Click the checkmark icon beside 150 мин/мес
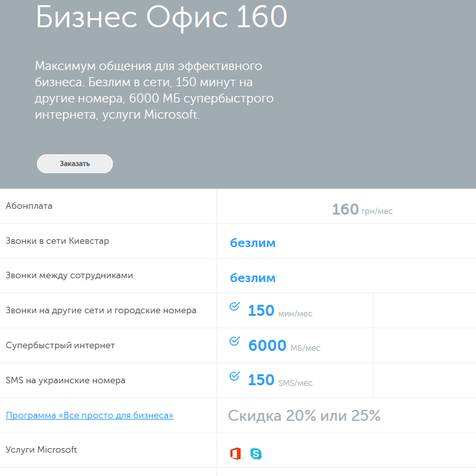476x476 pixels. point(235,306)
